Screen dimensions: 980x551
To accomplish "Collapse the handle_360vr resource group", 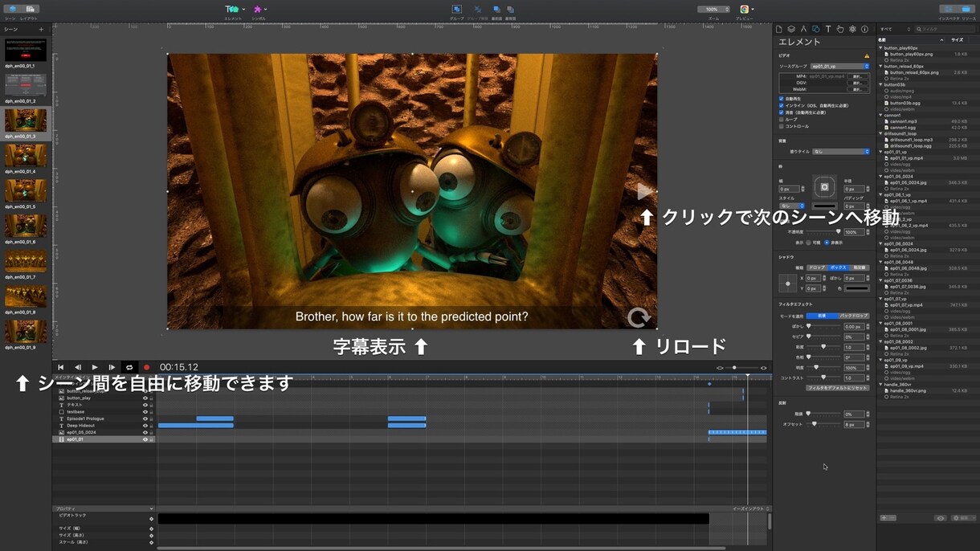I will (881, 384).
